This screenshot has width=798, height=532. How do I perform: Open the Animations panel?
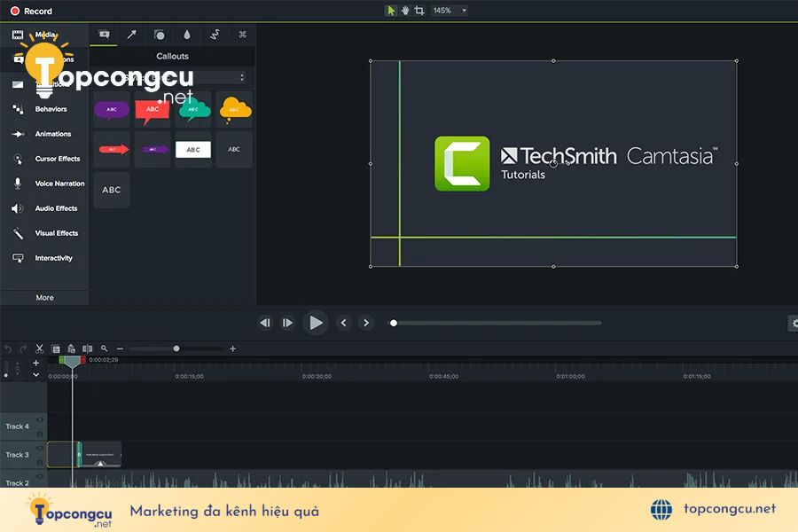(44, 134)
